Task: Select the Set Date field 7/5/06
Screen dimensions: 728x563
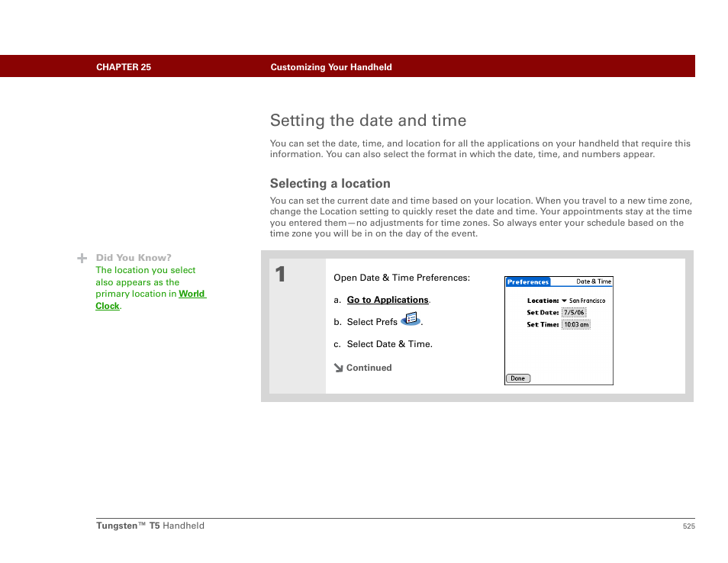Action: click(x=574, y=313)
